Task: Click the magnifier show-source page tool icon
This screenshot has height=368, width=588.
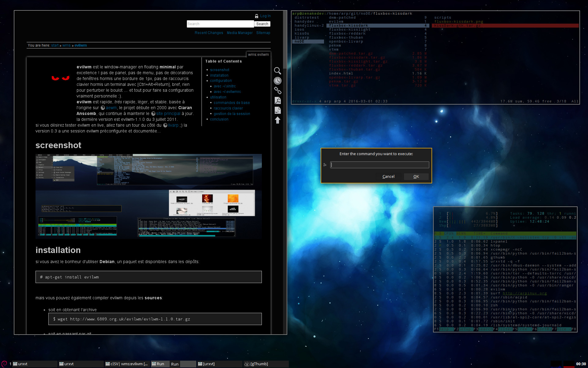Action: coord(277,71)
